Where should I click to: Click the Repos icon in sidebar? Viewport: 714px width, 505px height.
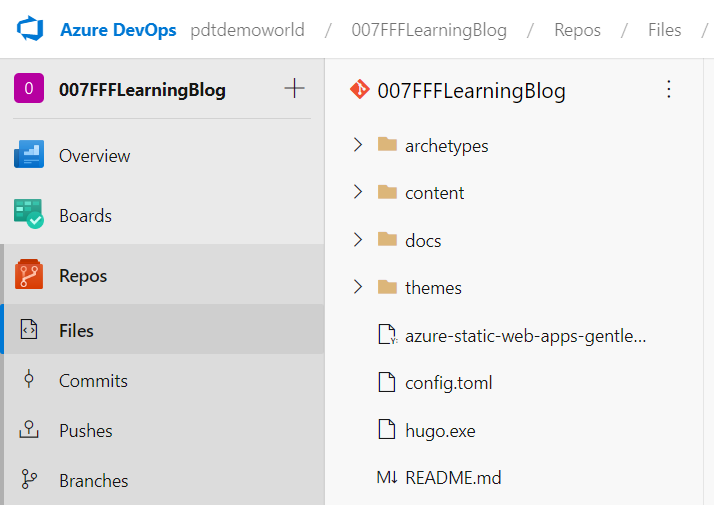pyautogui.click(x=29, y=275)
